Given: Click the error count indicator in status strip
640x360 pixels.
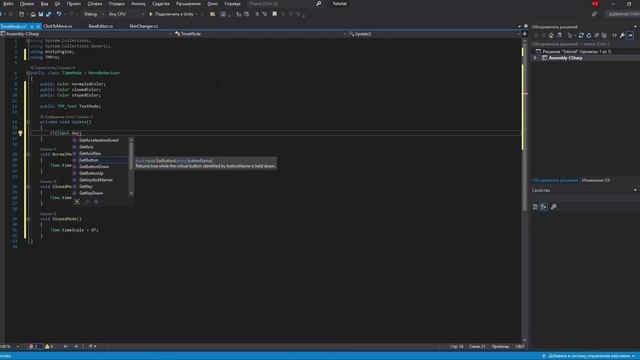Looking at the screenshot, I should click(x=34, y=347).
